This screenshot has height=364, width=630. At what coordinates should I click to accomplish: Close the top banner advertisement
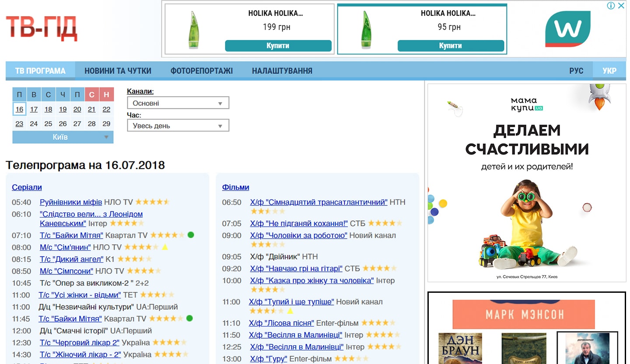(x=620, y=6)
